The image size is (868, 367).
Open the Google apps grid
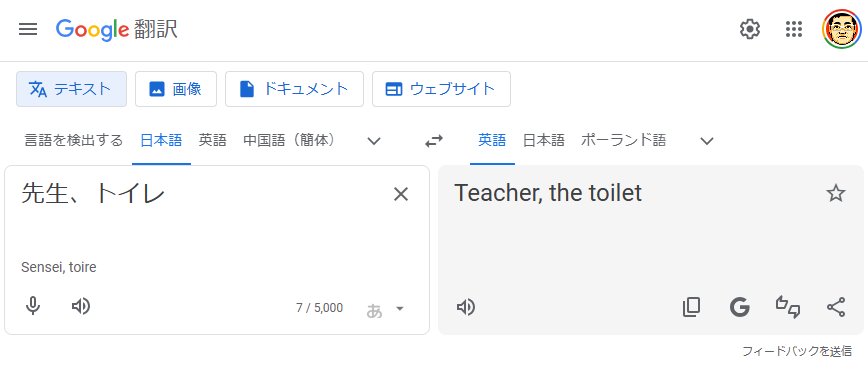794,29
